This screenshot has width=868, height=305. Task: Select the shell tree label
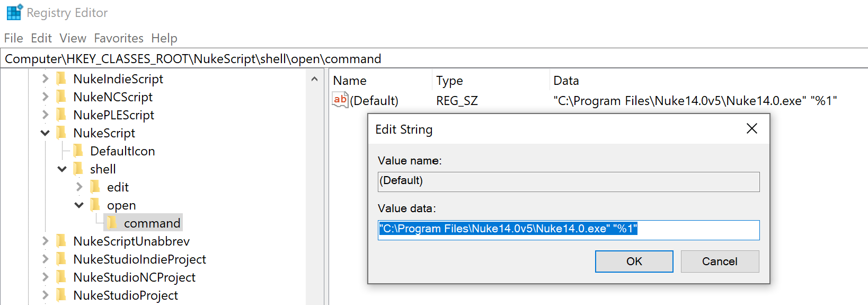coord(103,169)
